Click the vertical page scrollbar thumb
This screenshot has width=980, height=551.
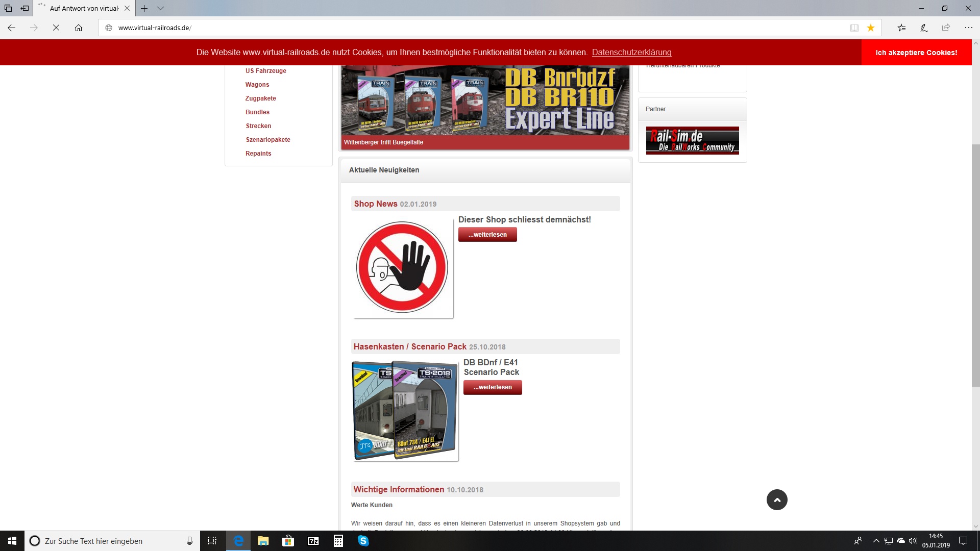coord(975,265)
